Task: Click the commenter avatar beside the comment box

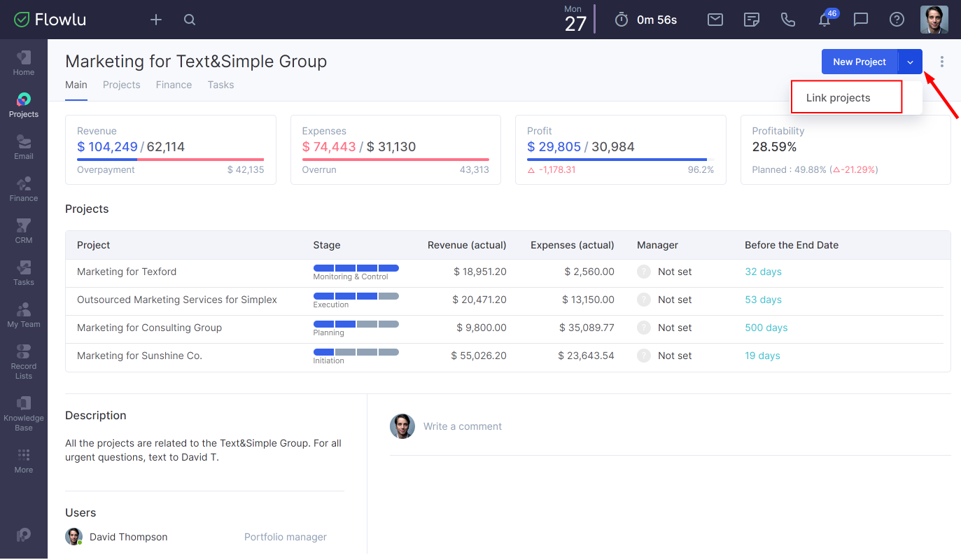Action: tap(402, 426)
